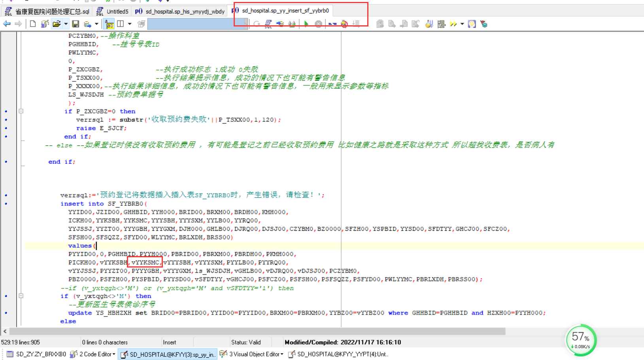Expand the open-file dropdown arrow
644x360 pixels.
66,24
